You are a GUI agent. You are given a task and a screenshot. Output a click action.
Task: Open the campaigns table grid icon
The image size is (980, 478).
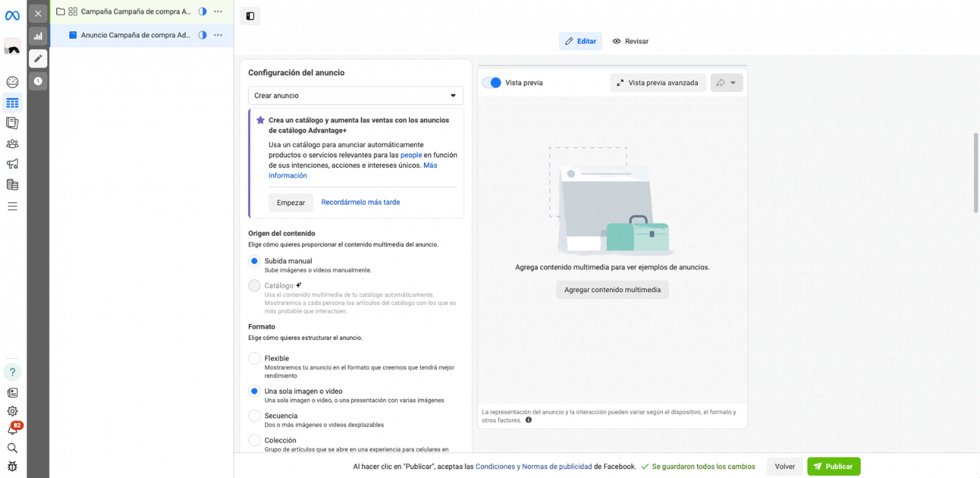[12, 103]
